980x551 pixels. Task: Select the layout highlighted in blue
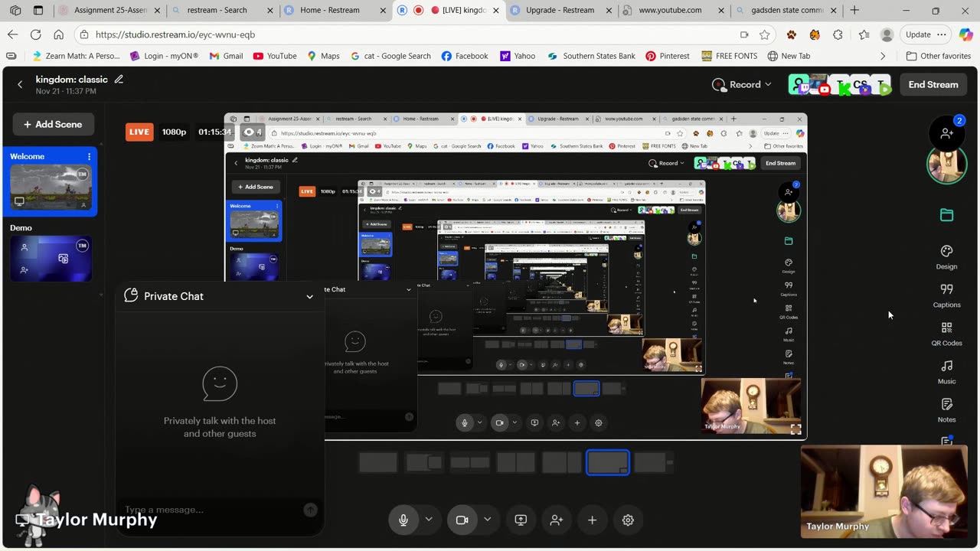pos(608,462)
